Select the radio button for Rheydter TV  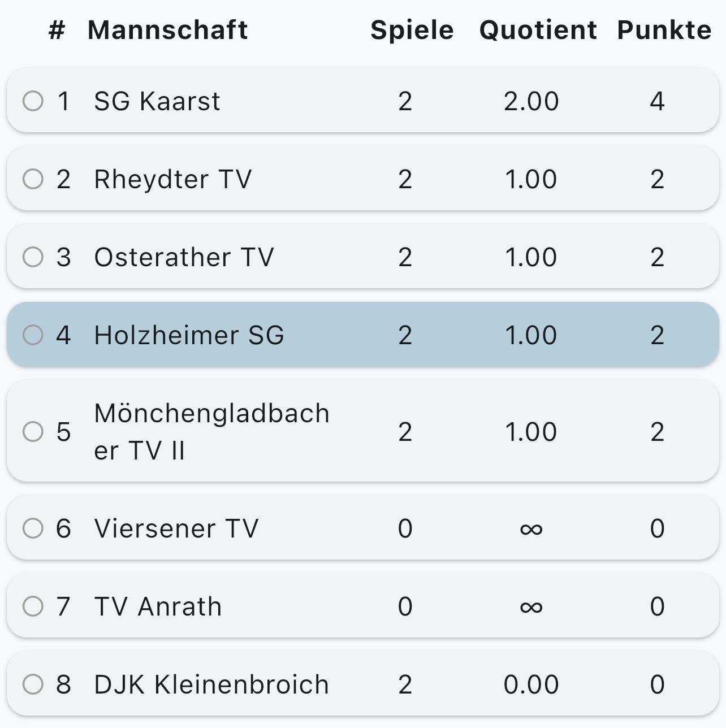point(33,179)
